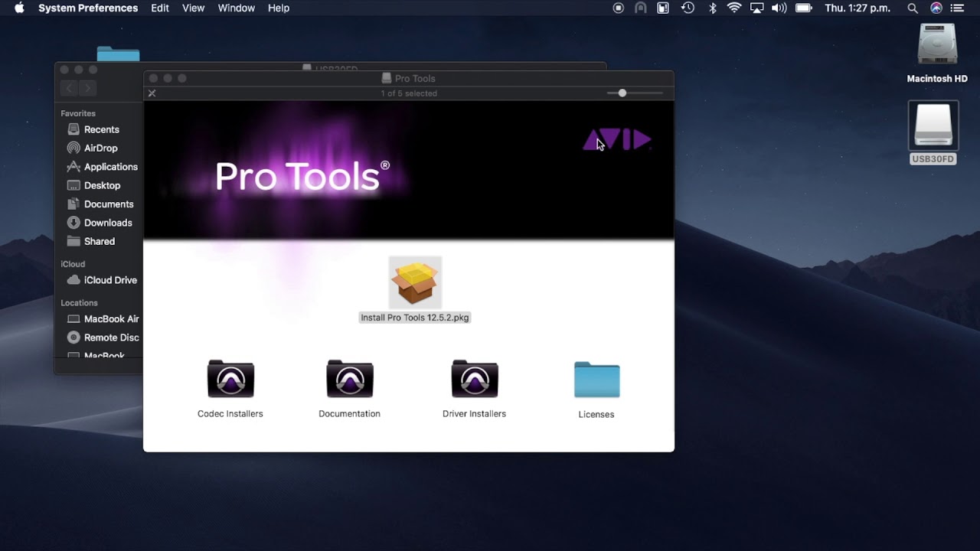Click the Macintosh HD drive on desktop
Screen dimensions: 980x551
[937, 44]
